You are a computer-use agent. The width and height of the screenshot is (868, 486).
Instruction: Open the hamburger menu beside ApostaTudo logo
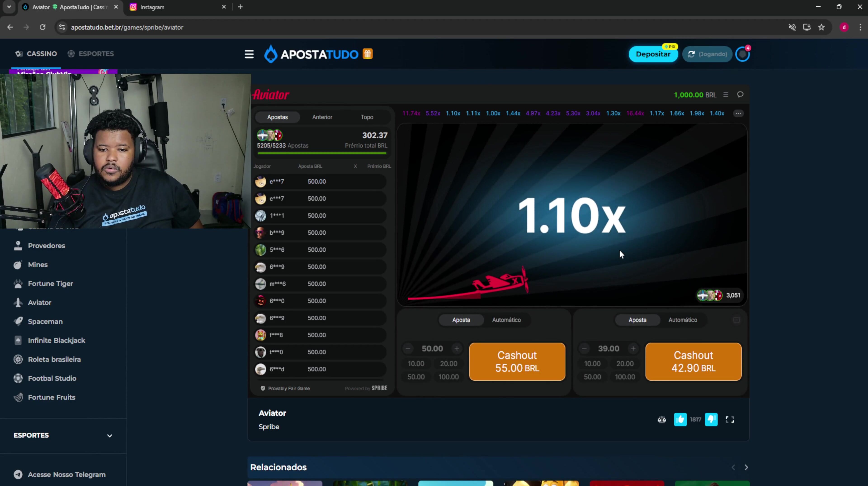point(249,54)
